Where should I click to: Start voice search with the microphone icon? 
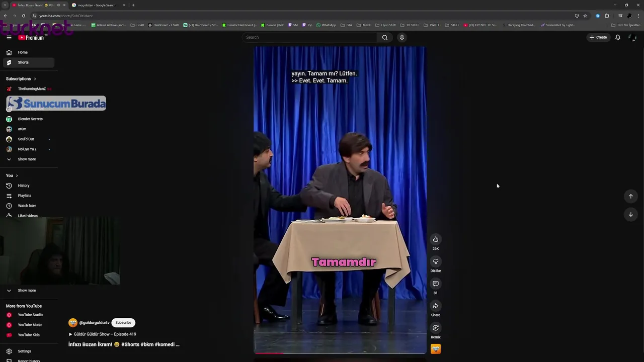pyautogui.click(x=401, y=37)
